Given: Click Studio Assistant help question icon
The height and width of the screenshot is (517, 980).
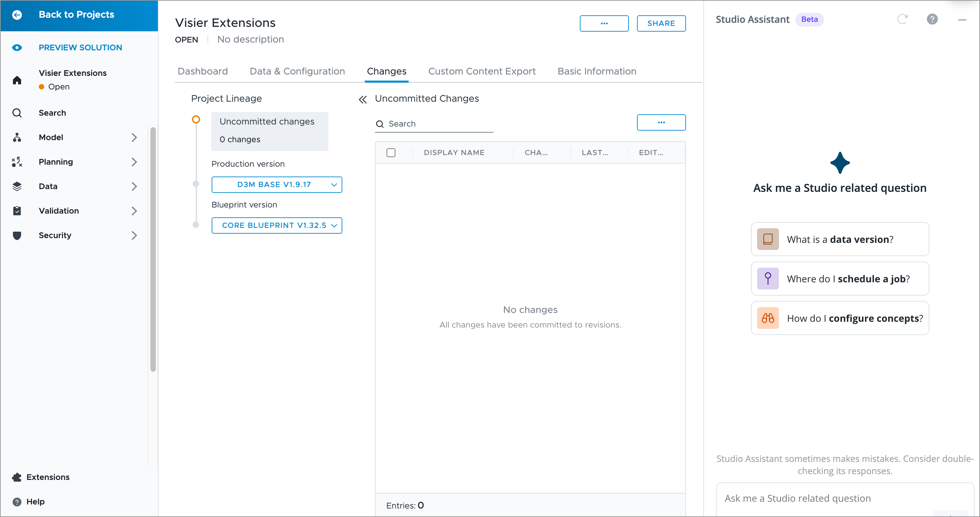Looking at the screenshot, I should pos(932,19).
